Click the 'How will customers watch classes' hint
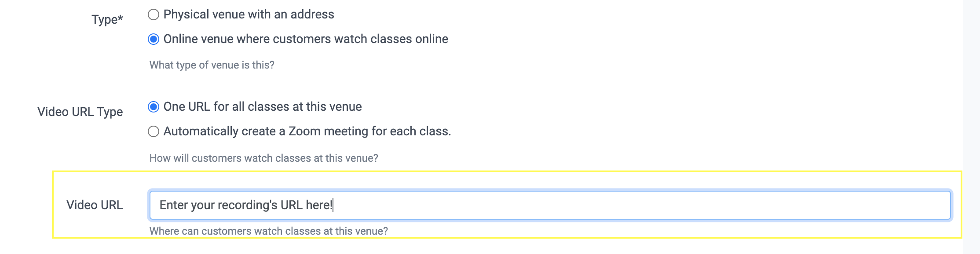The height and width of the screenshot is (254, 980). 263,158
